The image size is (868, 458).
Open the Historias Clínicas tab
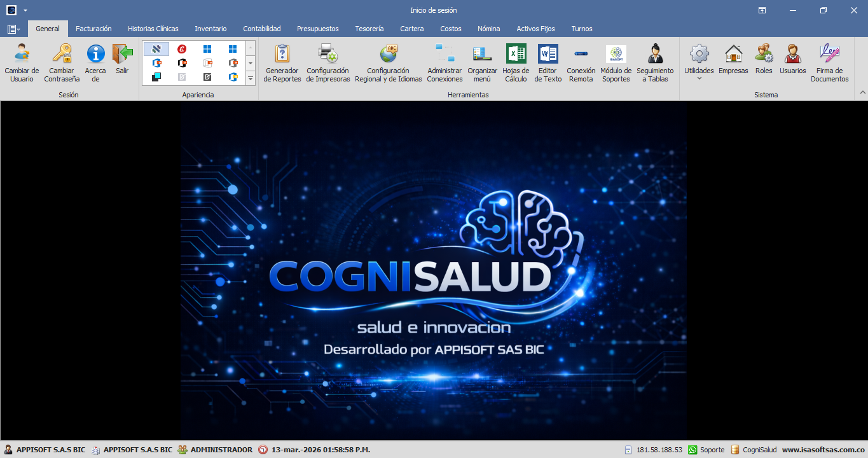coord(153,29)
